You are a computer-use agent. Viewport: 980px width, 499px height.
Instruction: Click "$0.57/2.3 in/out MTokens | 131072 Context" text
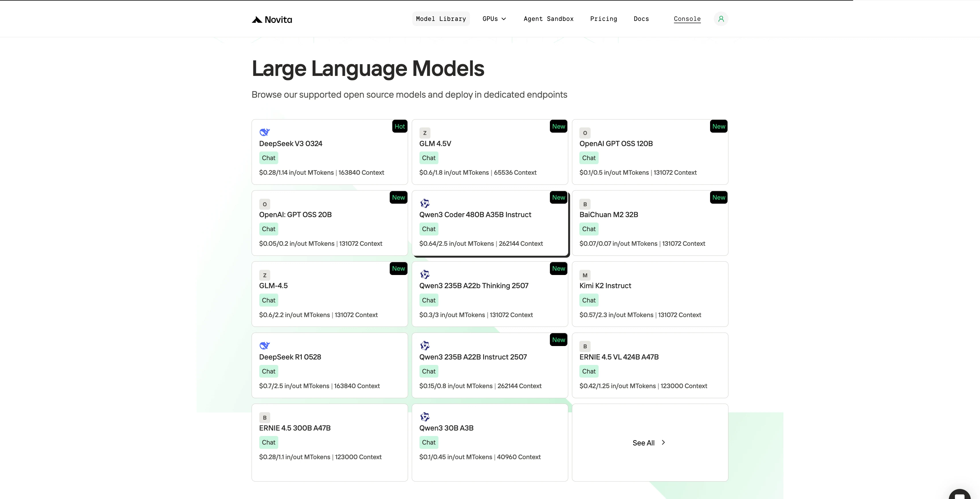(x=640, y=315)
